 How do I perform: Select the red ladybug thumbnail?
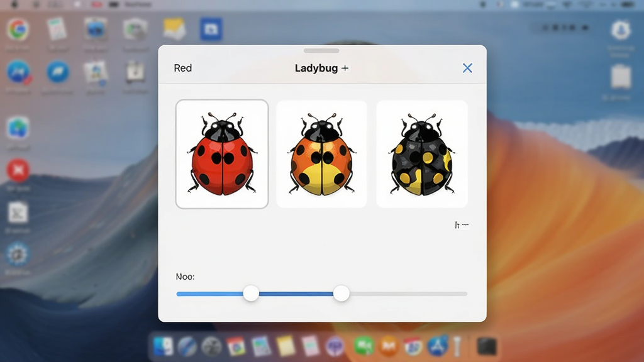pos(222,154)
